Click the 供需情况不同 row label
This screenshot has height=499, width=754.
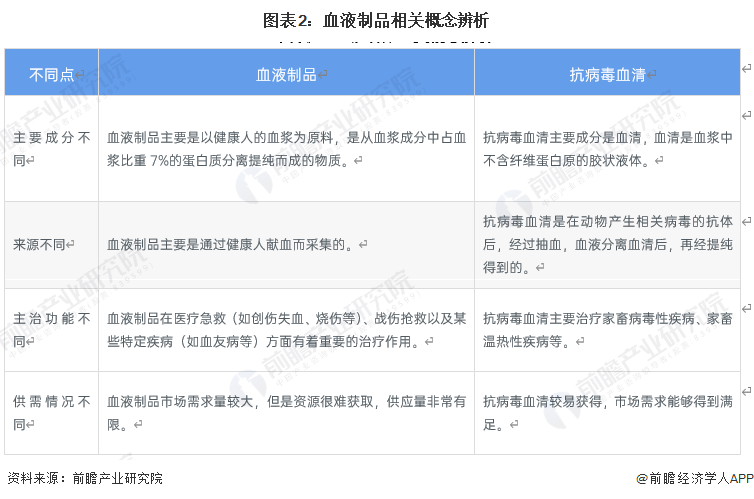click(x=51, y=412)
